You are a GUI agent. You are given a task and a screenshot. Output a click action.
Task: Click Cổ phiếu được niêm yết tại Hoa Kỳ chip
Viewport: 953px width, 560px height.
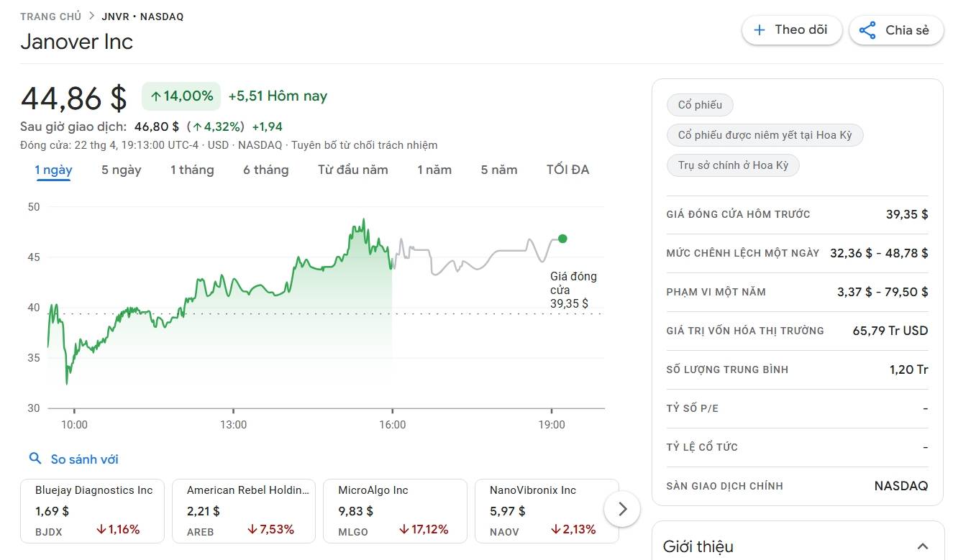pos(765,135)
